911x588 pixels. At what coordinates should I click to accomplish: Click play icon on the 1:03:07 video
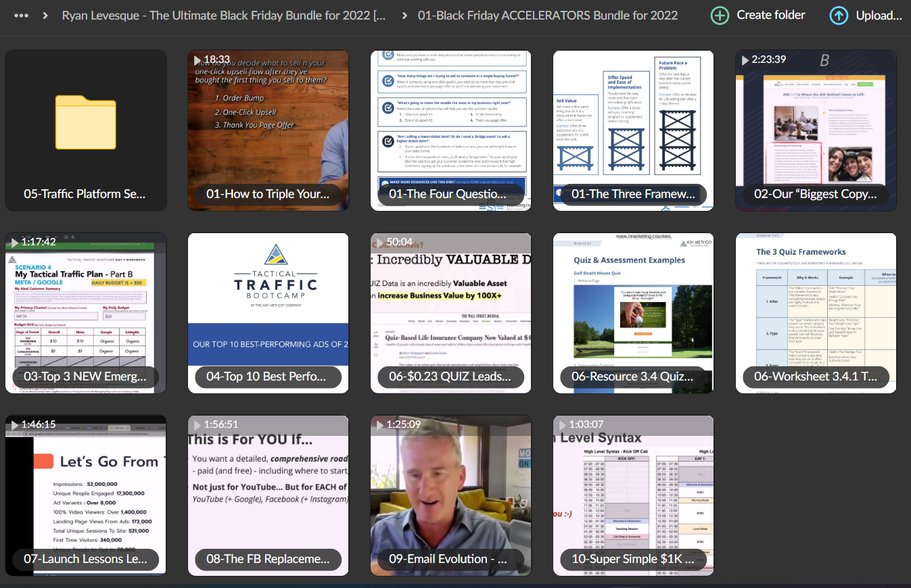click(x=563, y=425)
